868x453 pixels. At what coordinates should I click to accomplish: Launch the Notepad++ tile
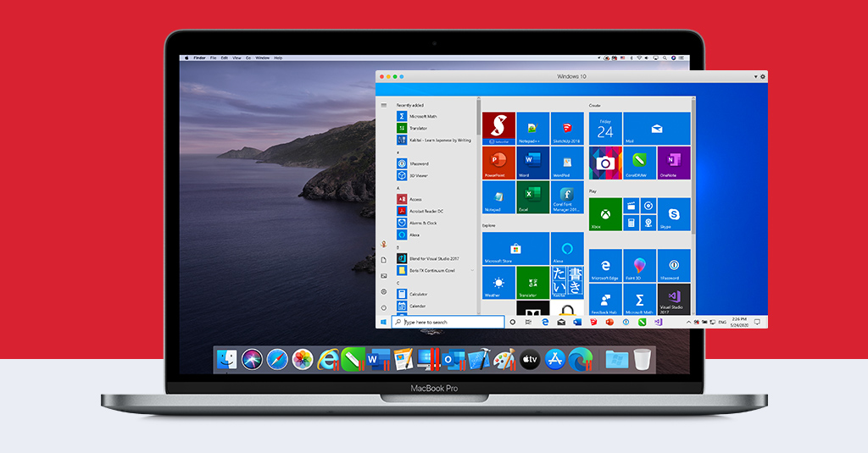pos(533,129)
